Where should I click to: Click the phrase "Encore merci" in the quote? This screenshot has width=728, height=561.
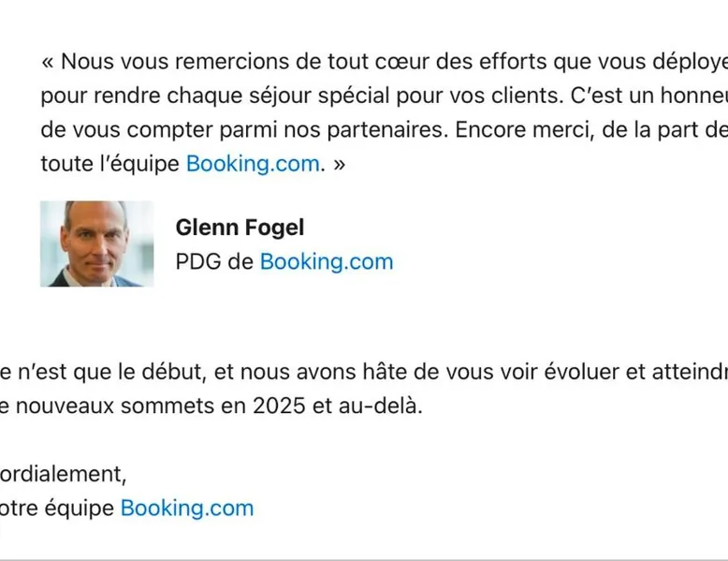click(524, 130)
